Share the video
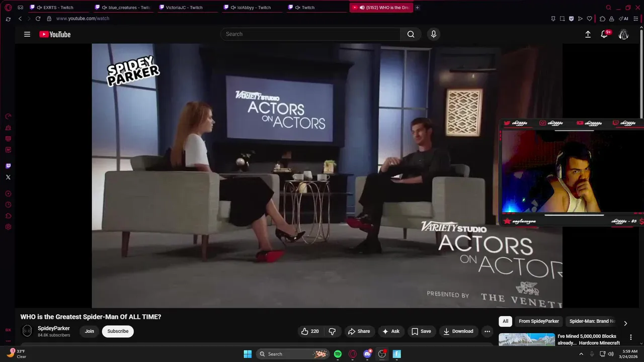This screenshot has height=362, width=644. point(359,331)
